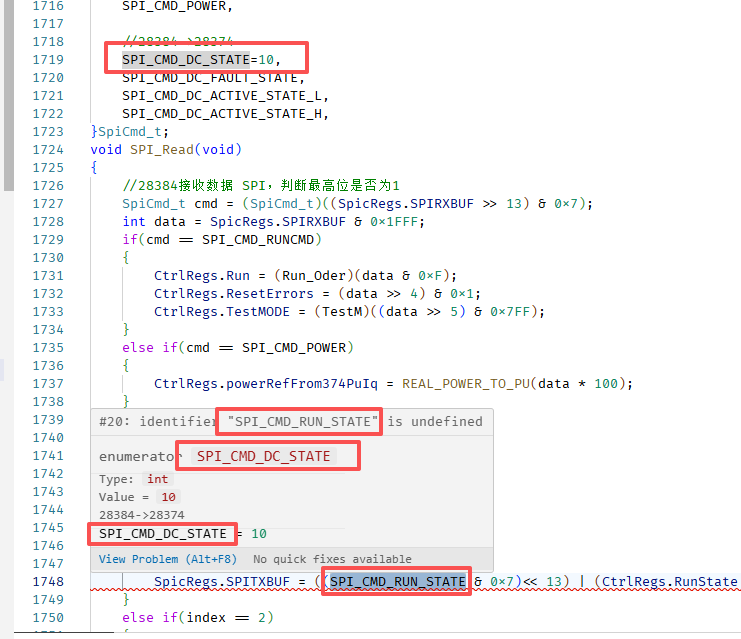This screenshot has width=741, height=639.
Task: Click SpiCmd_t typedef name on line 1723
Action: pos(130,132)
